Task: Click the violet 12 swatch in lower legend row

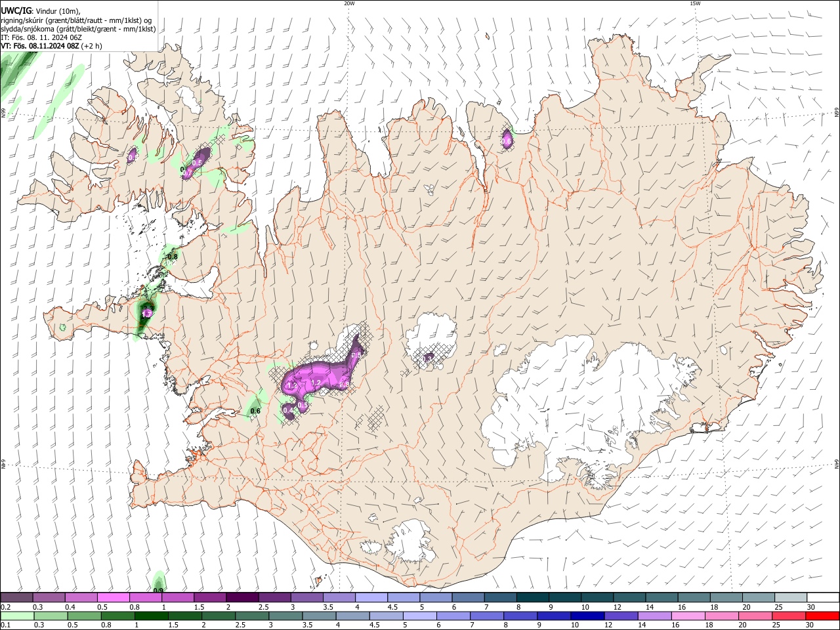Action: tap(621, 616)
